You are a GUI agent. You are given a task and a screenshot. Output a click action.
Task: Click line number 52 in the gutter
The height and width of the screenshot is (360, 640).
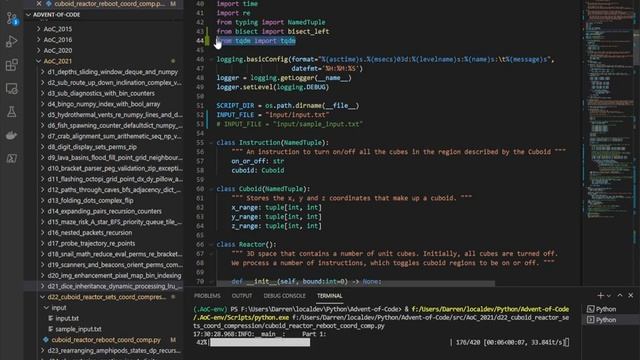click(200, 115)
